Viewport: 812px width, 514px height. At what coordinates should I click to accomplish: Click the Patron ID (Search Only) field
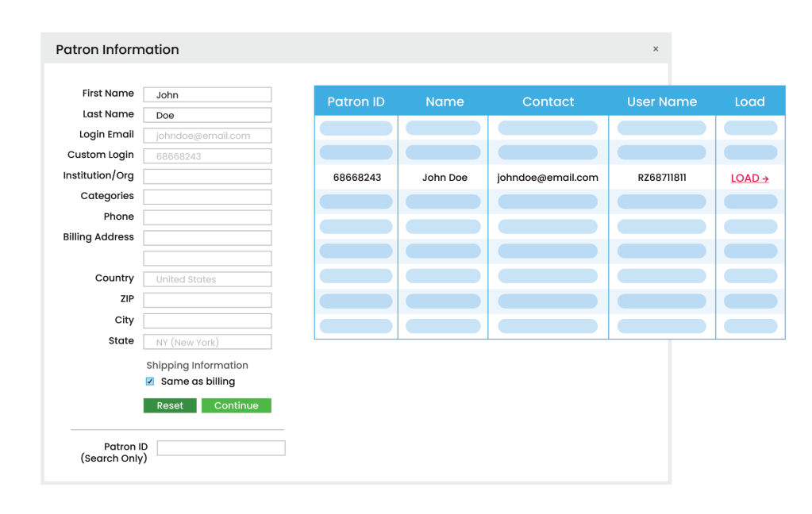click(221, 447)
